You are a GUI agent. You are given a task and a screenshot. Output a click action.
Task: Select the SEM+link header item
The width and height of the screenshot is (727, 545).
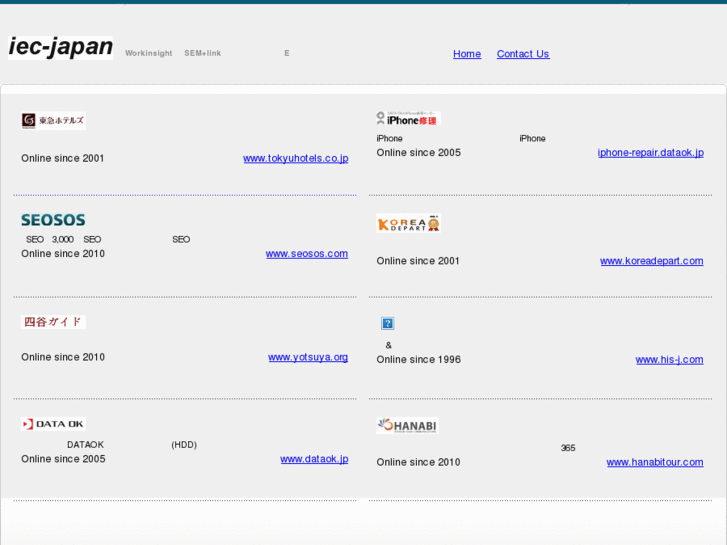203,53
